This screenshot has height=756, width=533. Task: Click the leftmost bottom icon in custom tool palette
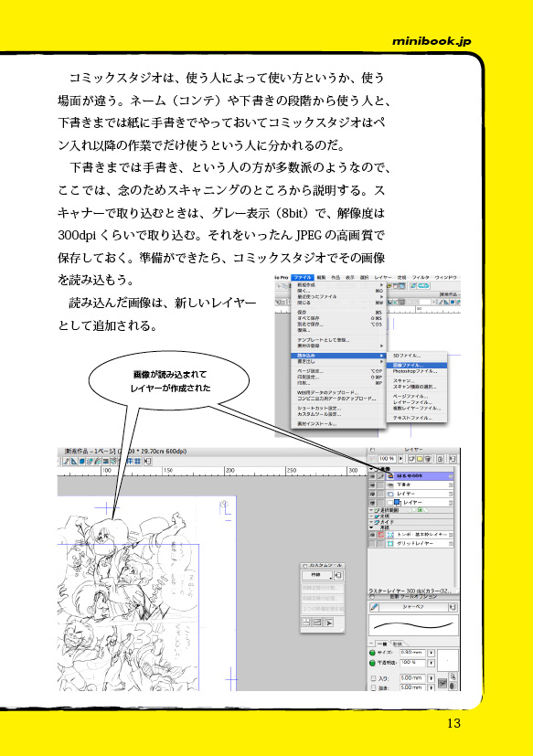[306, 622]
